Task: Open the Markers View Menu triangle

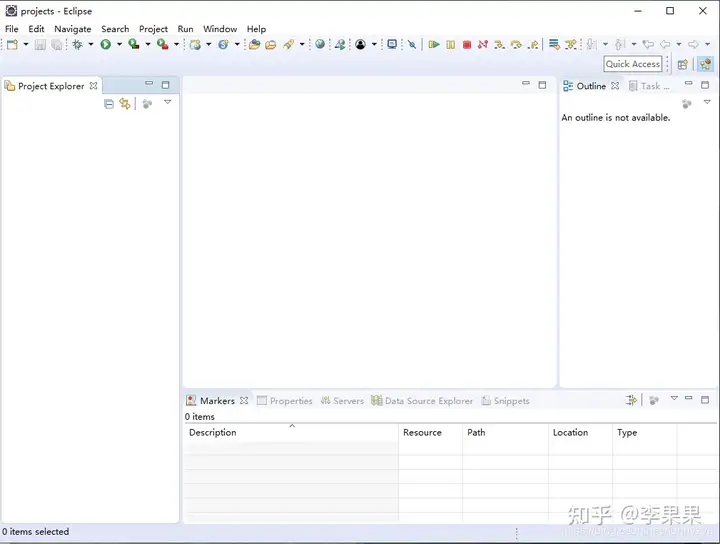Action: [x=674, y=398]
